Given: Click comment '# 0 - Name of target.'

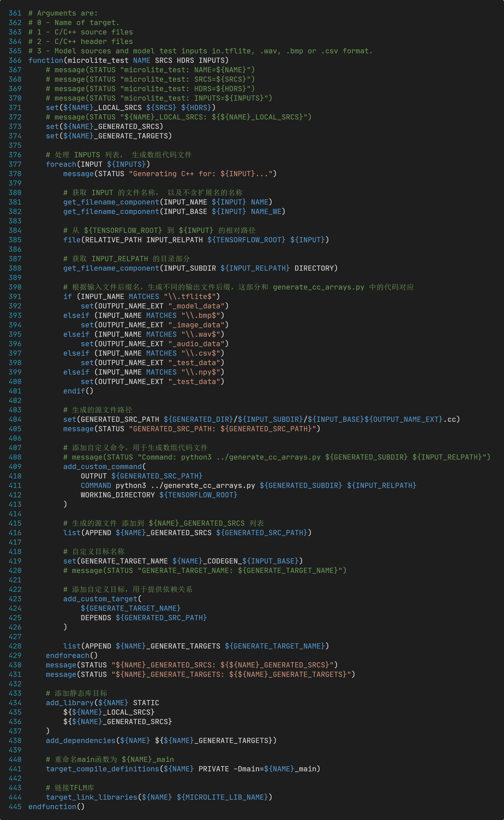Looking at the screenshot, I should tap(74, 23).
